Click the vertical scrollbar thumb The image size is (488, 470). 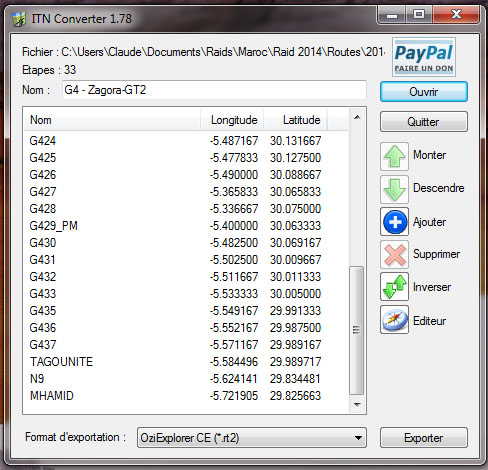pyautogui.click(x=356, y=330)
